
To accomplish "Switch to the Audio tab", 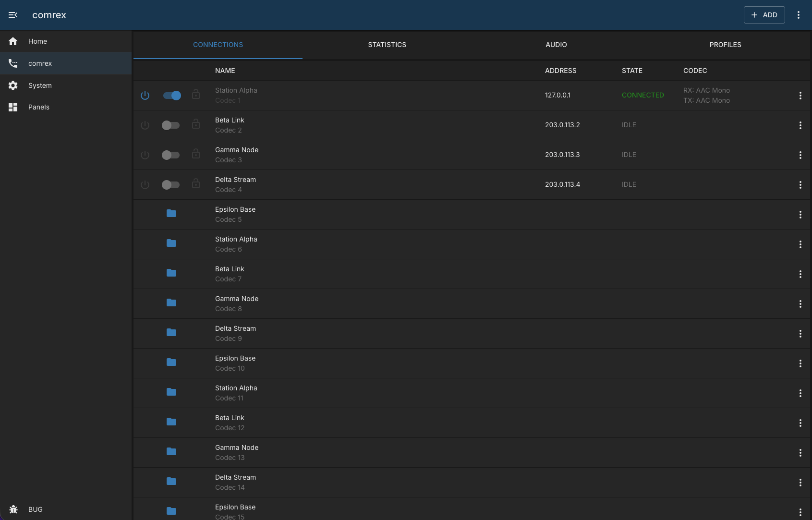I will click(x=556, y=45).
